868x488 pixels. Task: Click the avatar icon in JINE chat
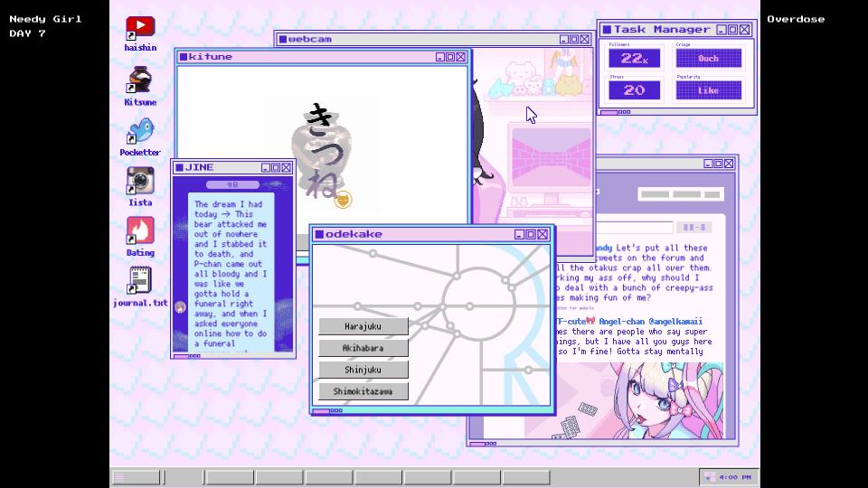coord(180,307)
